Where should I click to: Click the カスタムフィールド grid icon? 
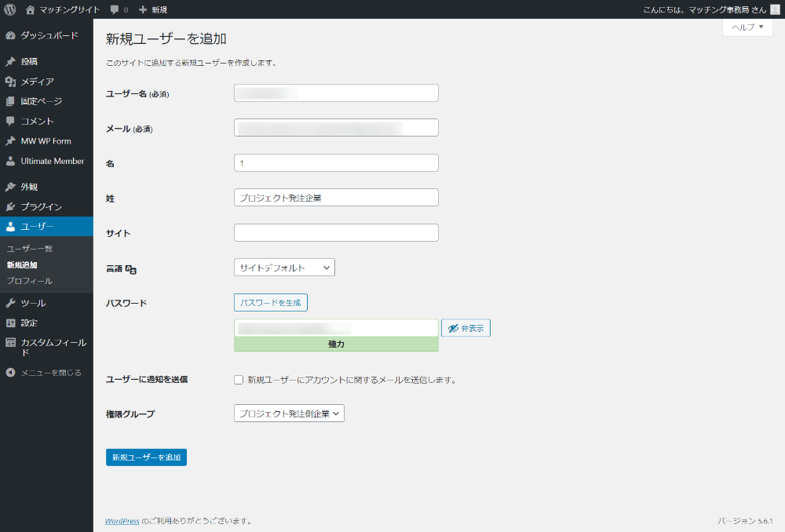[10, 343]
